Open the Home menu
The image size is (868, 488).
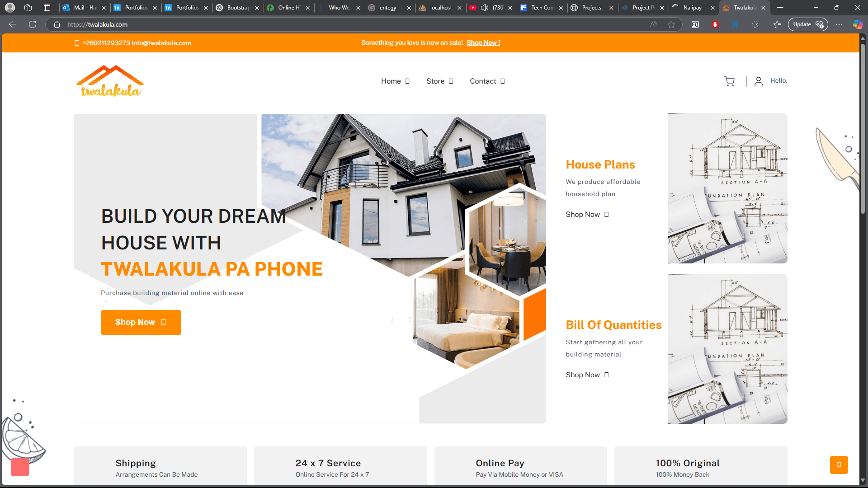(395, 81)
